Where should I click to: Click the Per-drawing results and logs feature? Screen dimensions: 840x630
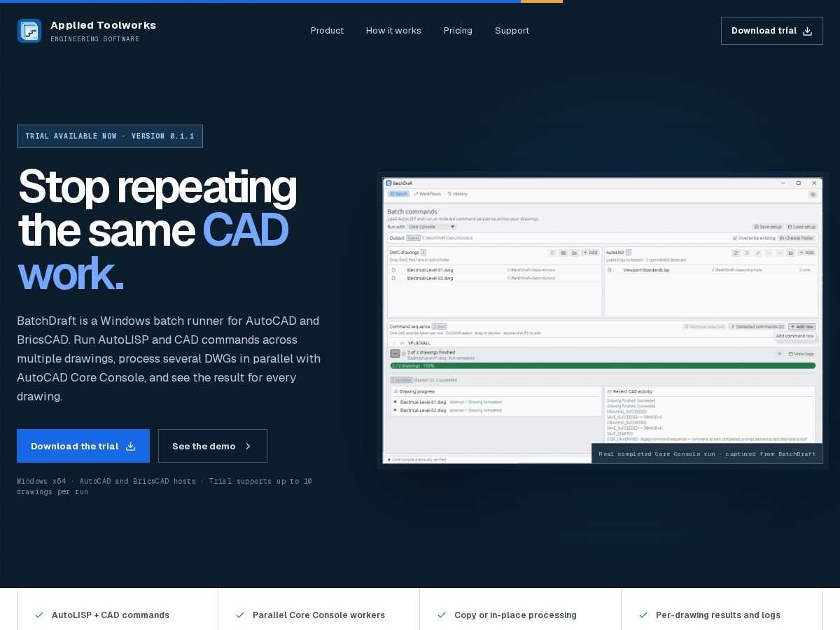(x=718, y=615)
